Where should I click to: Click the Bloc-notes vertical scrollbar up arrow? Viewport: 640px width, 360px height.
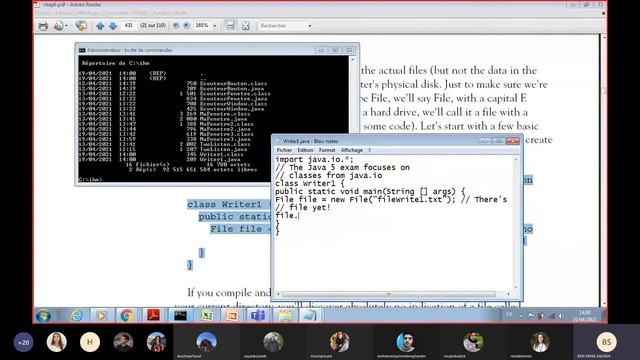click(516, 159)
